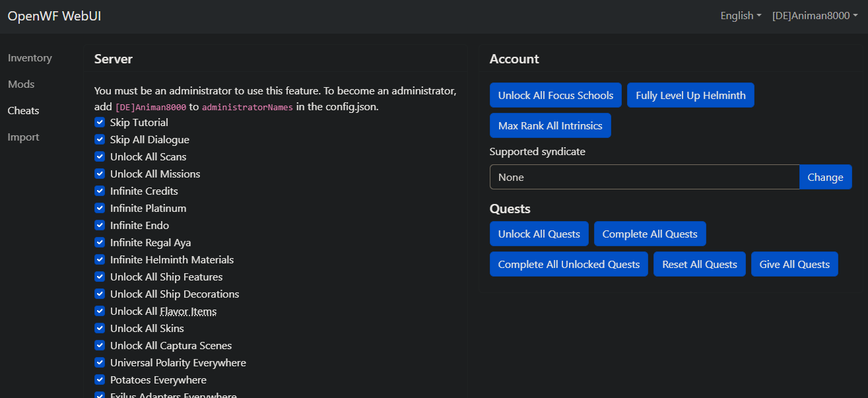Click Fully Level Up Helminth
Image resolution: width=868 pixels, height=398 pixels.
pos(690,96)
